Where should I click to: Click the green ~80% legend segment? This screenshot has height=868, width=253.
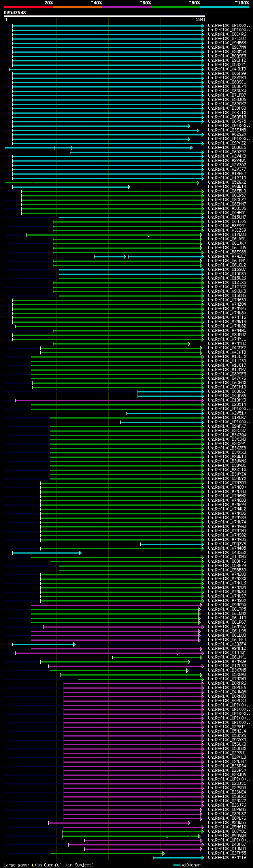[x=176, y=7]
